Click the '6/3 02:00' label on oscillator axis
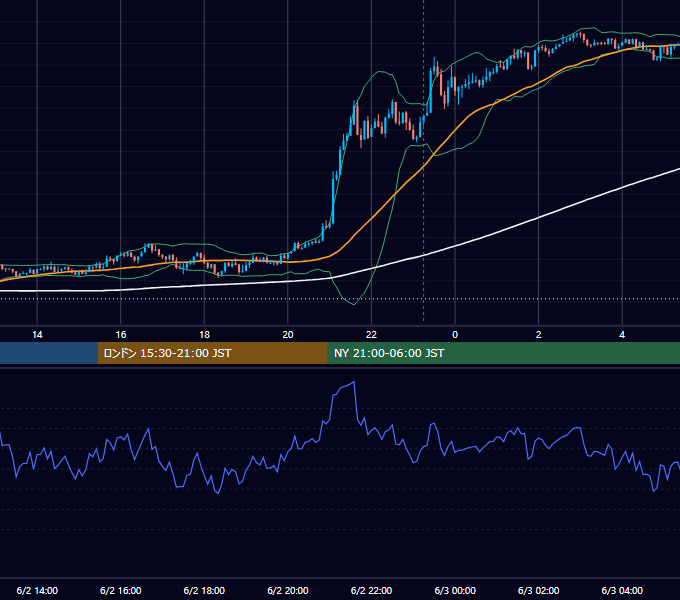The image size is (680, 600). (x=539, y=590)
